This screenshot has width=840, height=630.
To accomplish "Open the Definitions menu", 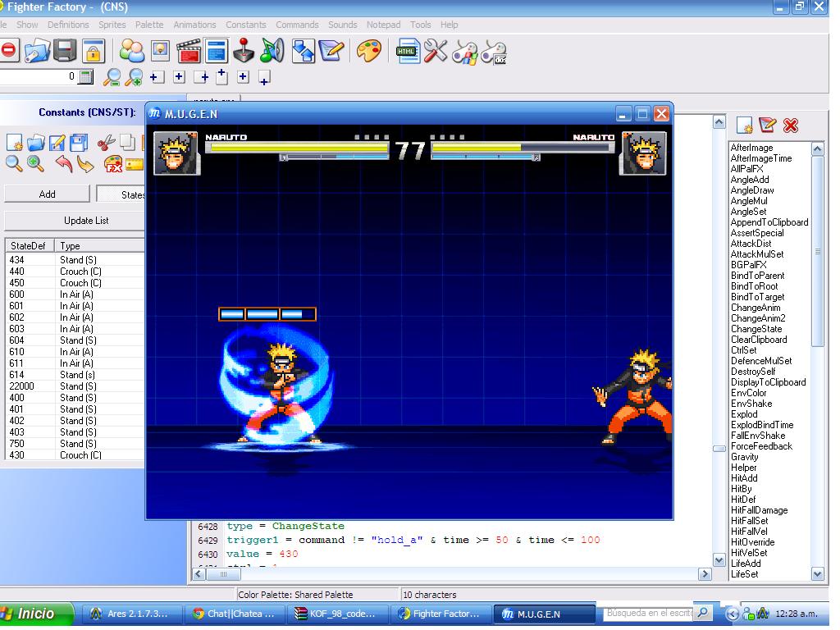I will (68, 25).
